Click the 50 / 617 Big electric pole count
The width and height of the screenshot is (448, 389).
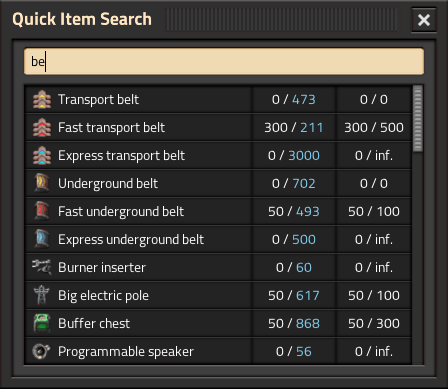coord(294,295)
